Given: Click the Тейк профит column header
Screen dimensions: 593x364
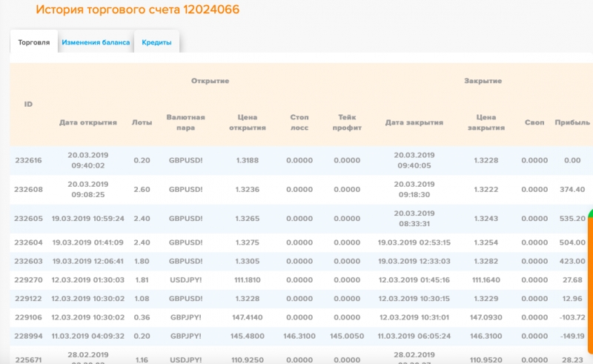Looking at the screenshot, I should [x=347, y=122].
